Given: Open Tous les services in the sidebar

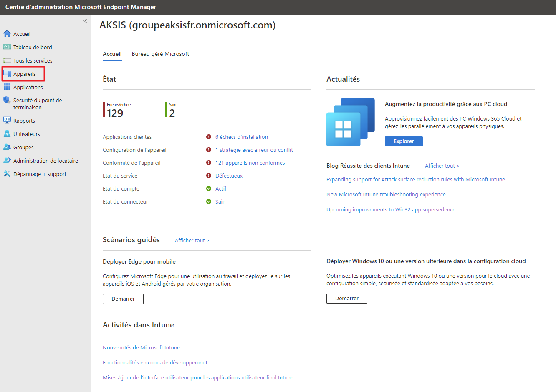Looking at the screenshot, I should point(33,60).
